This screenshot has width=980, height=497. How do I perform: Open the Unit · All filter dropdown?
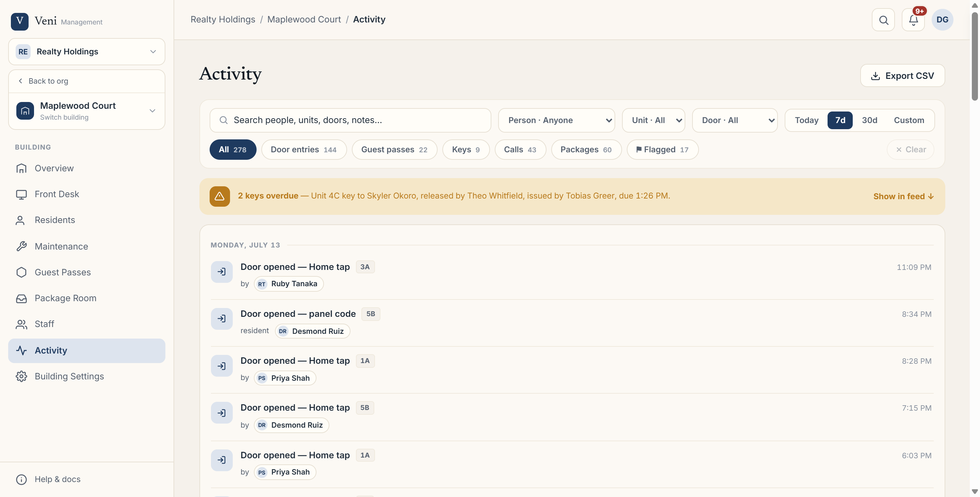tap(653, 120)
